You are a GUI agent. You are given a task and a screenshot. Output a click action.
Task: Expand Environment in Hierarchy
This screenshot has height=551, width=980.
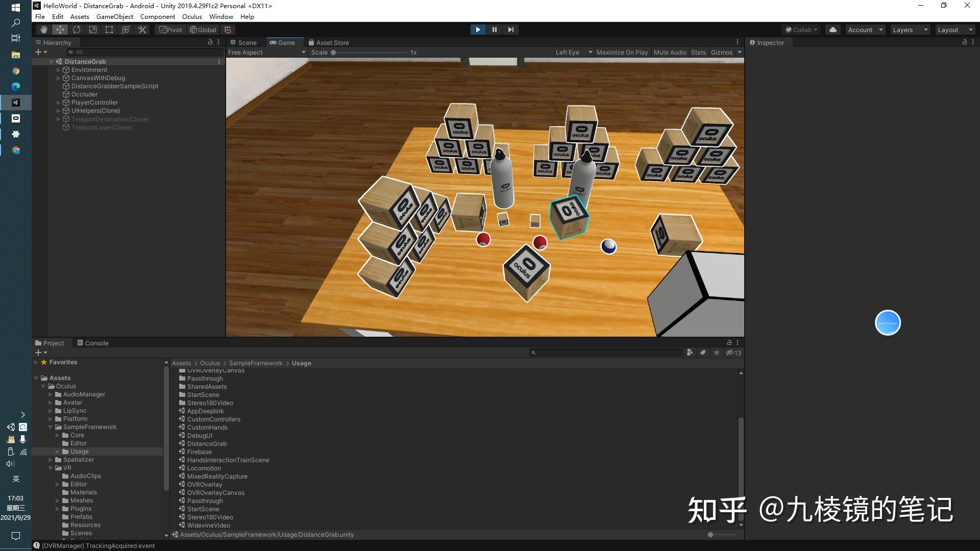coord(58,70)
